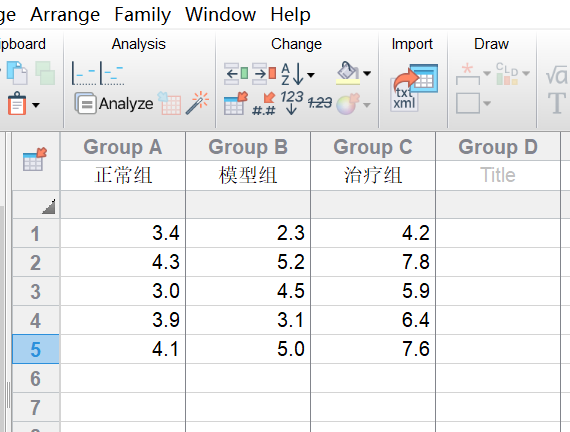Click the sort A-Z icon
This screenshot has height=432, width=570.
[x=293, y=74]
